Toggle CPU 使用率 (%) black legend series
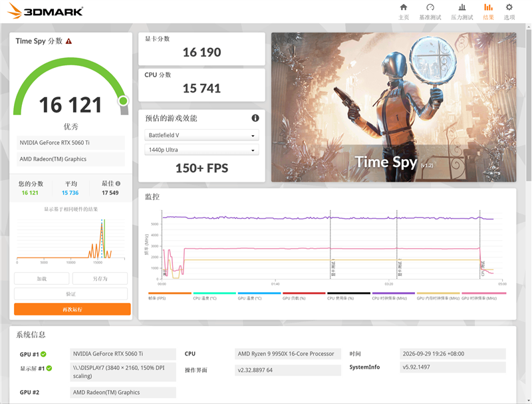Viewport: 532px width, 404px height. coord(348,296)
